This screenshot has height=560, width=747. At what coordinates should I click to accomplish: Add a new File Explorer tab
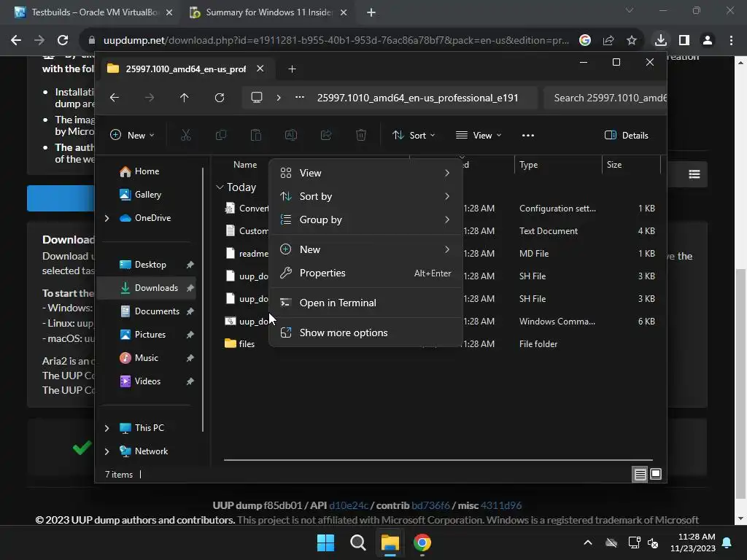(292, 69)
